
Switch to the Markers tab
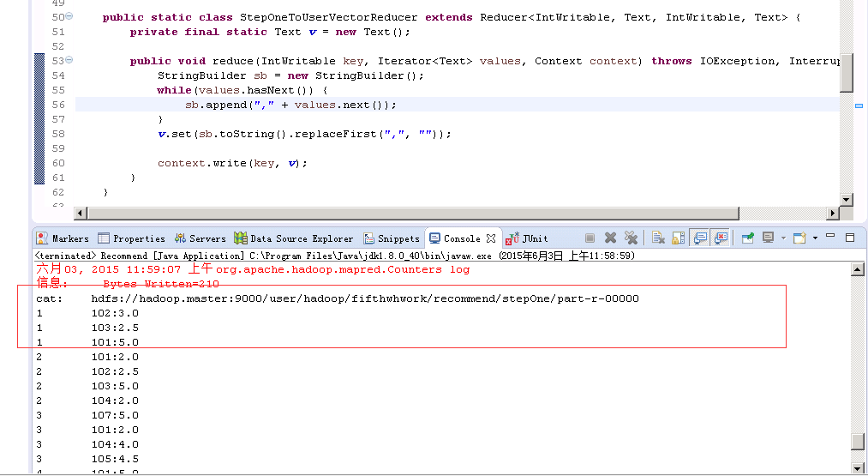(x=63, y=238)
